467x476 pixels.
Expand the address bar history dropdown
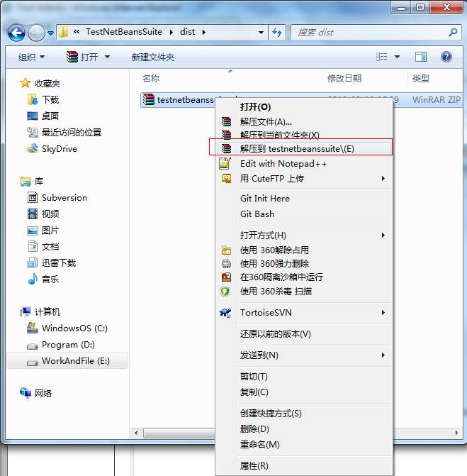pos(261,32)
